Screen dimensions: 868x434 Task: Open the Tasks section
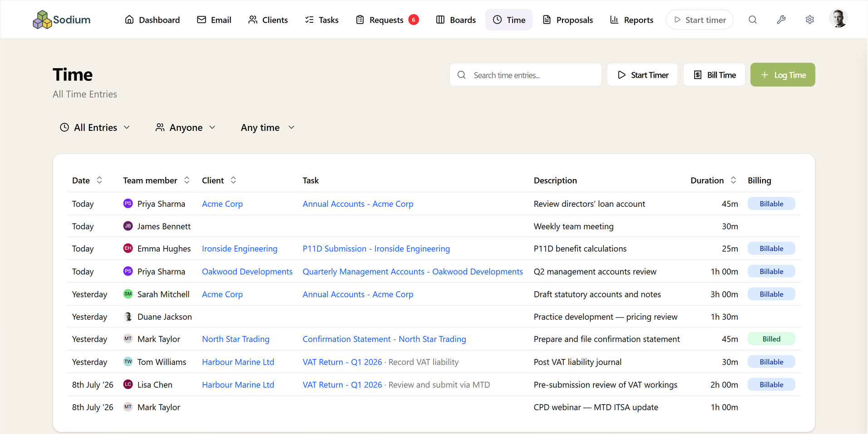[x=322, y=20]
